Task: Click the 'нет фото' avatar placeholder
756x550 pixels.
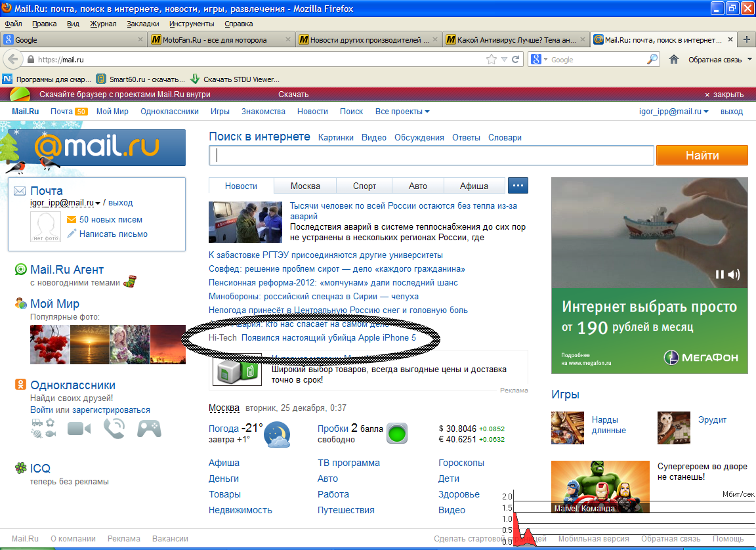Action: (45, 226)
